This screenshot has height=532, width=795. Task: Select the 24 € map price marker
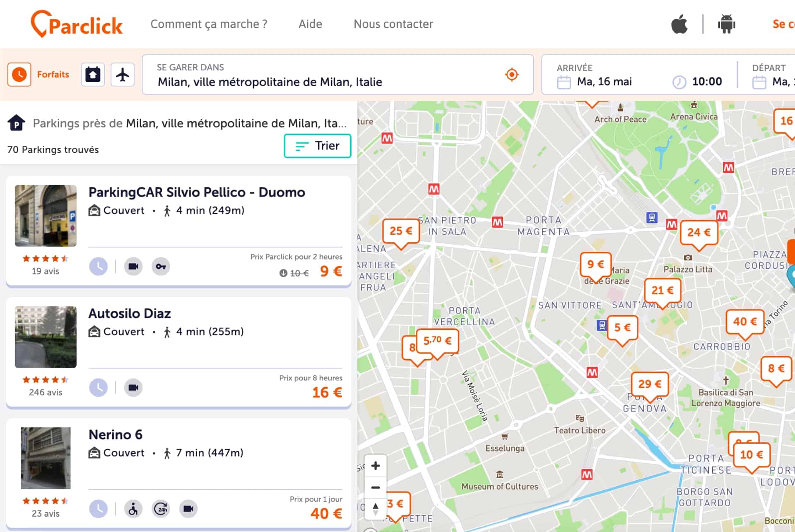tap(699, 234)
